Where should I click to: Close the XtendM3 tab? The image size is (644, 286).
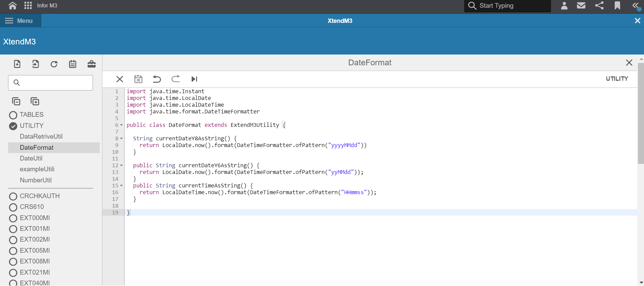[x=637, y=21]
